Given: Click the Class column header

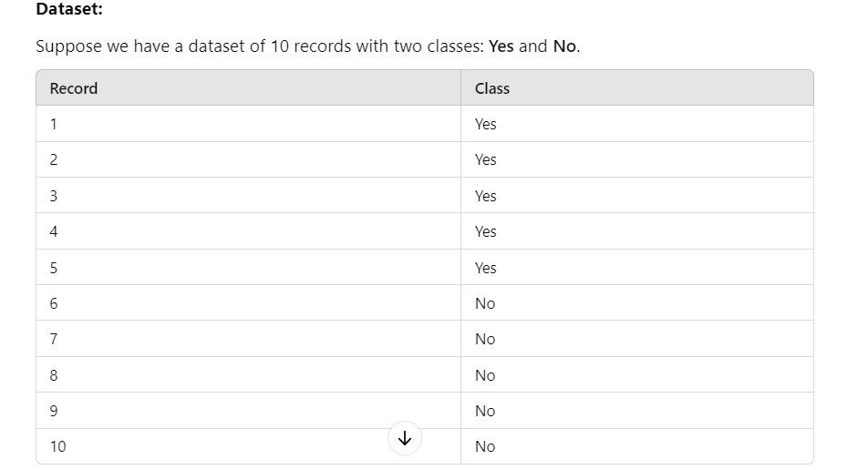Looking at the screenshot, I should click(492, 88).
